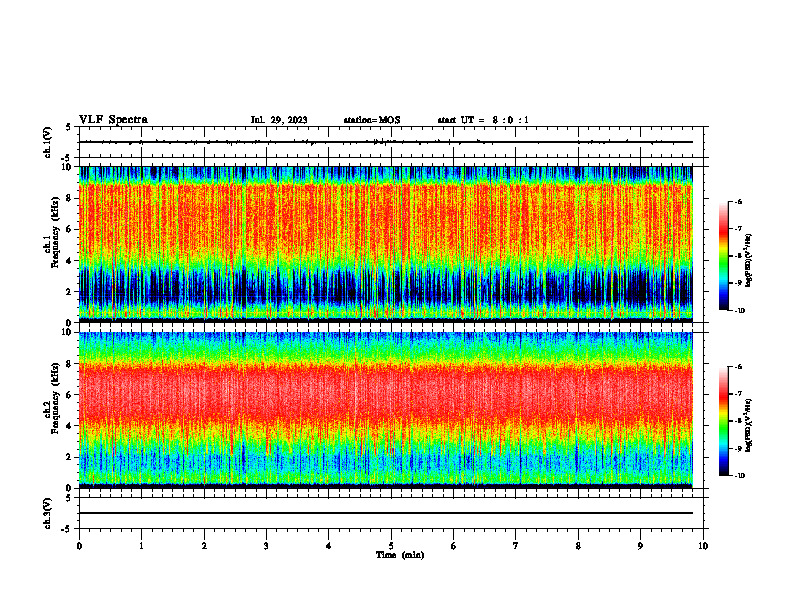Select the 'Jul. 29, 2023' date text
792x612 pixels.
(279, 120)
